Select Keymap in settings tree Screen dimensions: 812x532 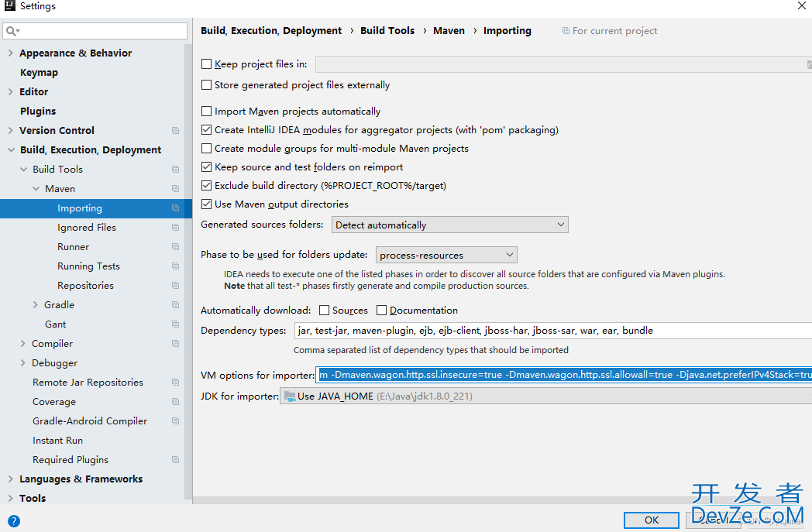(39, 73)
